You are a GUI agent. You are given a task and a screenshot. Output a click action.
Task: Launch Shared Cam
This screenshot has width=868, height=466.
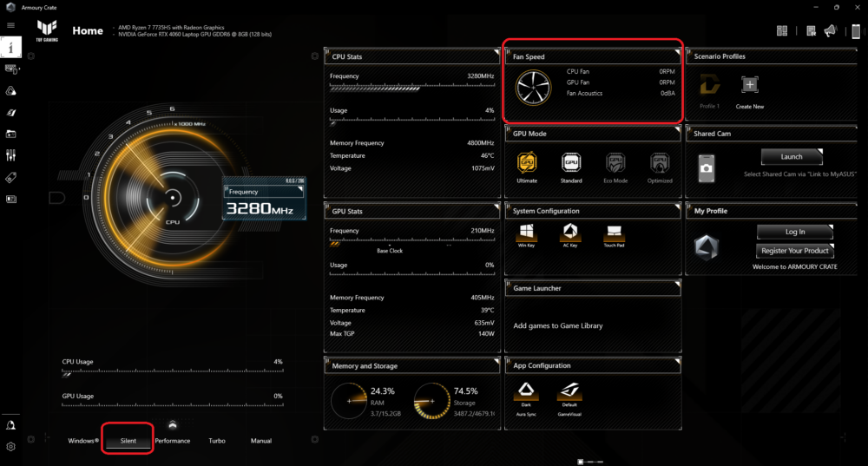[792, 156]
